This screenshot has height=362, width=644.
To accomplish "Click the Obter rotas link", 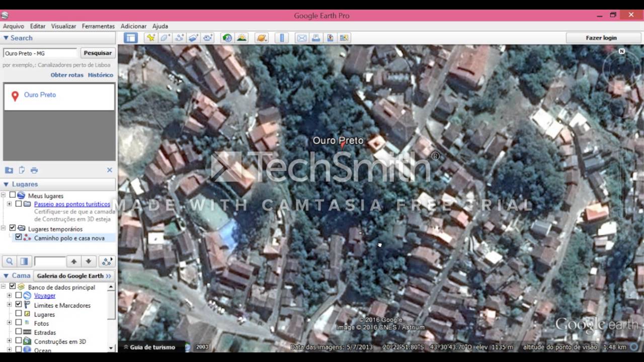I will tap(67, 75).
